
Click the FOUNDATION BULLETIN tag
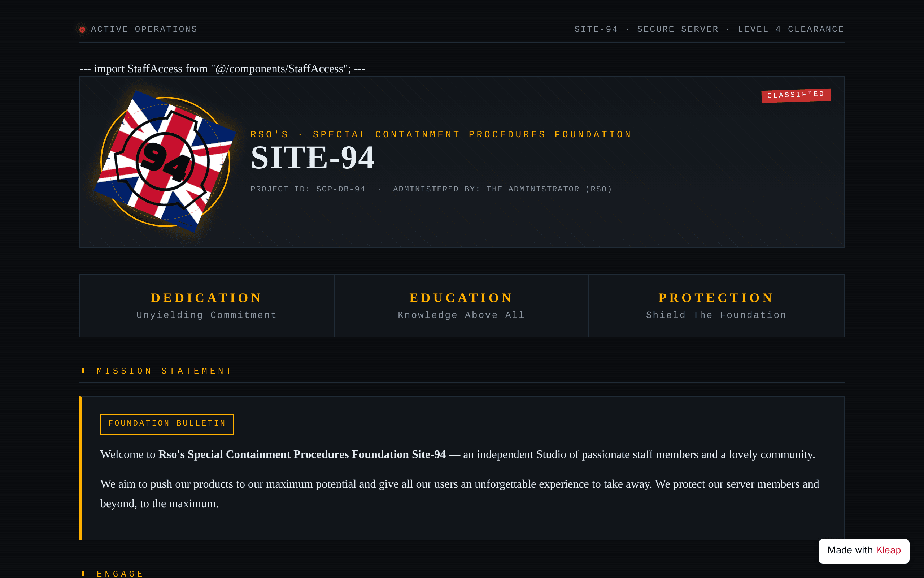[x=167, y=424]
